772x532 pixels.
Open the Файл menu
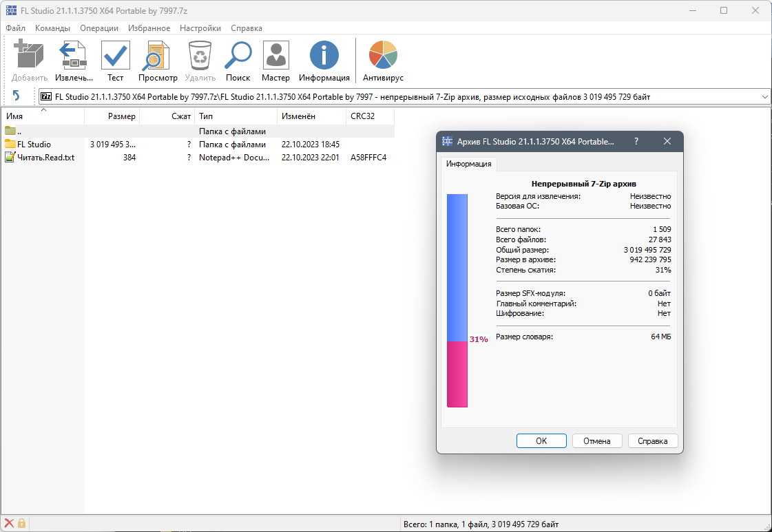(x=16, y=28)
